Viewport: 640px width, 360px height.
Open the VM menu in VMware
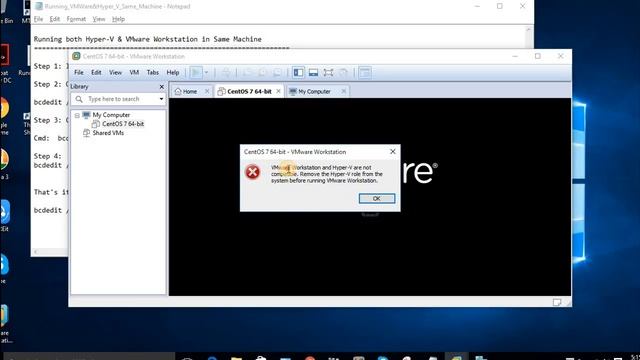click(134, 72)
